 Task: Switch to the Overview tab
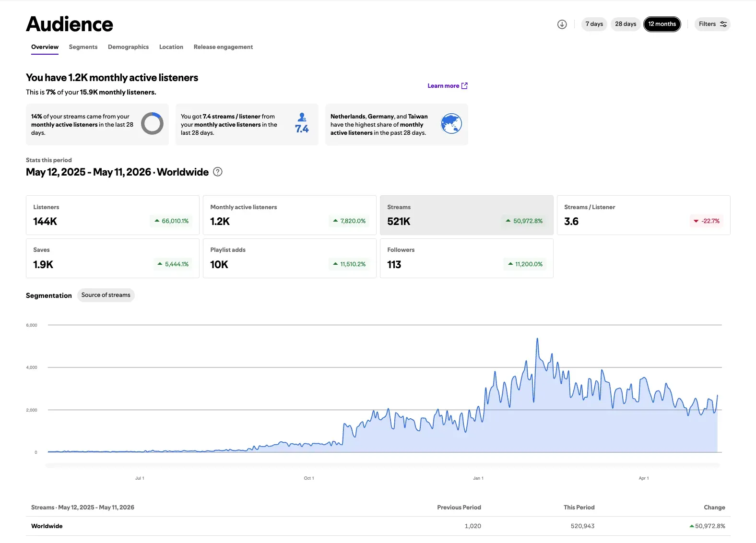pos(45,47)
